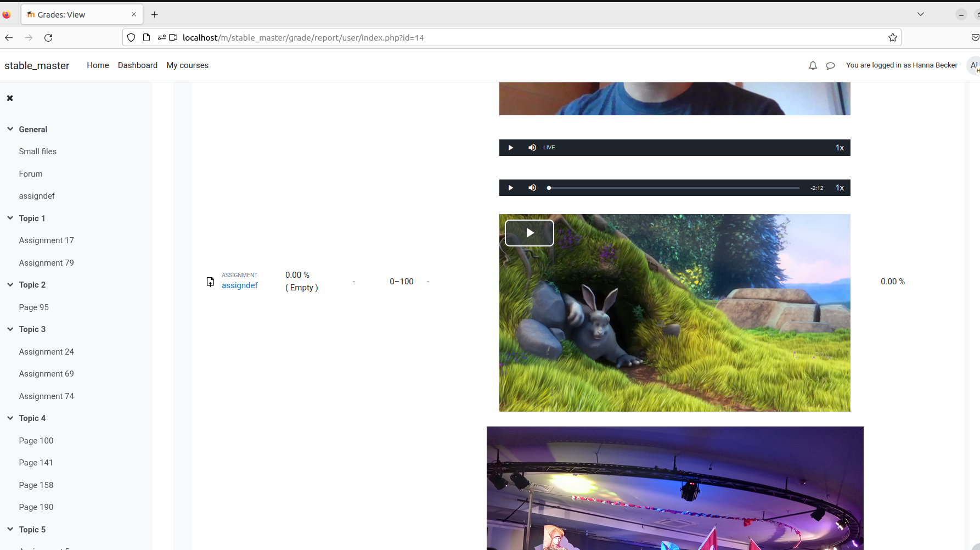980x550 pixels.
Task: Click the 0–100 range cell
Action: (402, 282)
